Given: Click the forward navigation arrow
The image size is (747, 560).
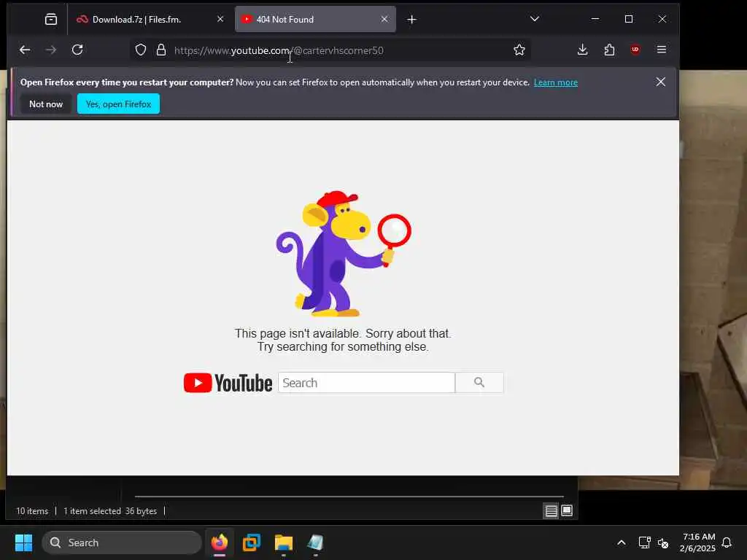Looking at the screenshot, I should [x=51, y=50].
